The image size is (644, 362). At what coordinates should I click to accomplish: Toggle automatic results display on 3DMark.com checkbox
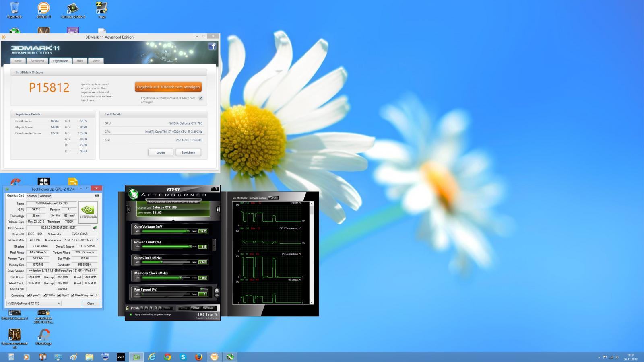[x=200, y=98]
